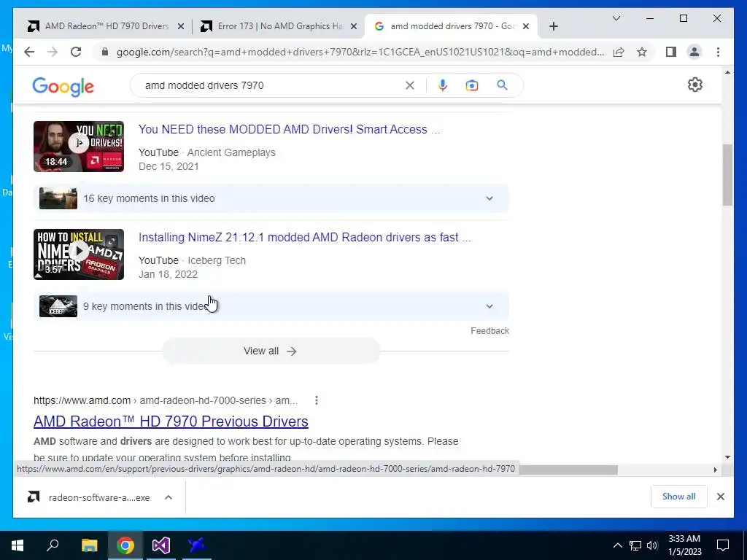Open Chrome three-dot menu

(718, 52)
